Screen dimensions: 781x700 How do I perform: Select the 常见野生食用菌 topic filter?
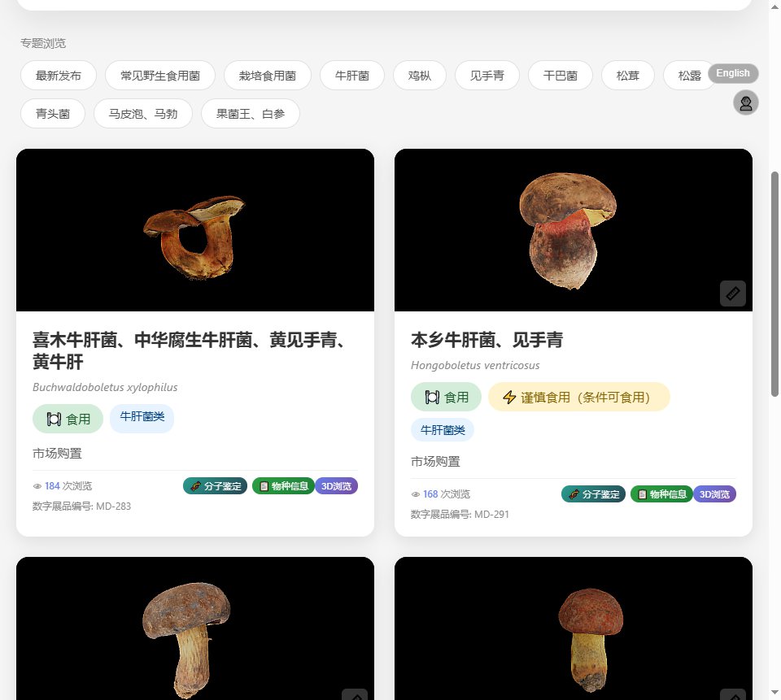[160, 76]
